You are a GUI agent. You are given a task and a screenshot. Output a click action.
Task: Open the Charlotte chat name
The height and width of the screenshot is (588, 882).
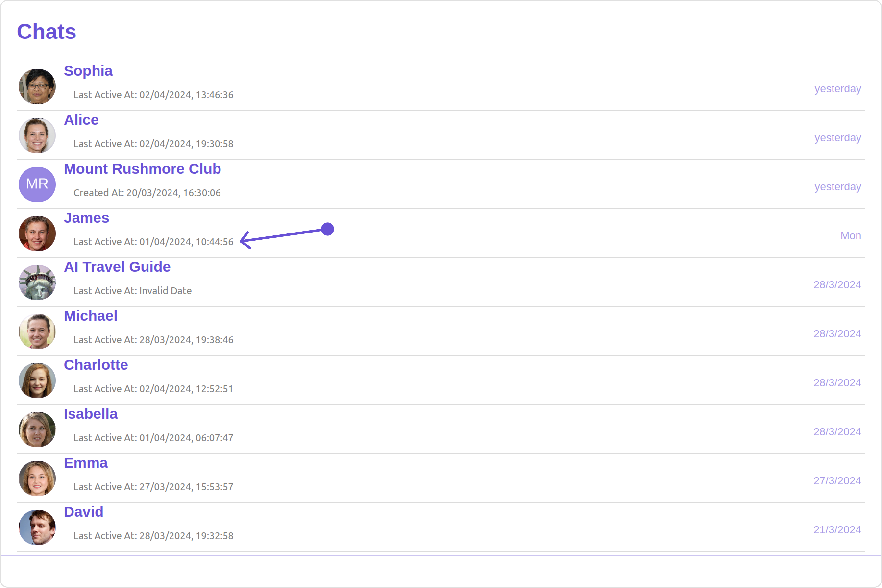(96, 365)
